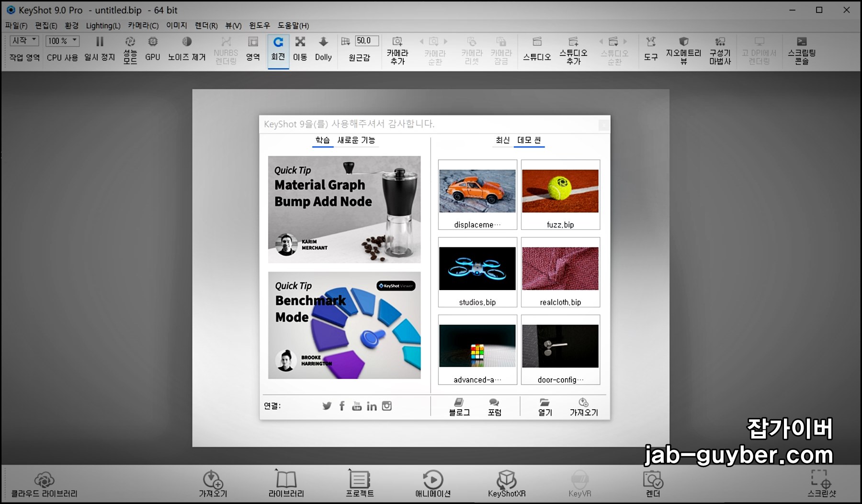Open the 뷰(V) menu
862x504 pixels.
[x=233, y=25]
